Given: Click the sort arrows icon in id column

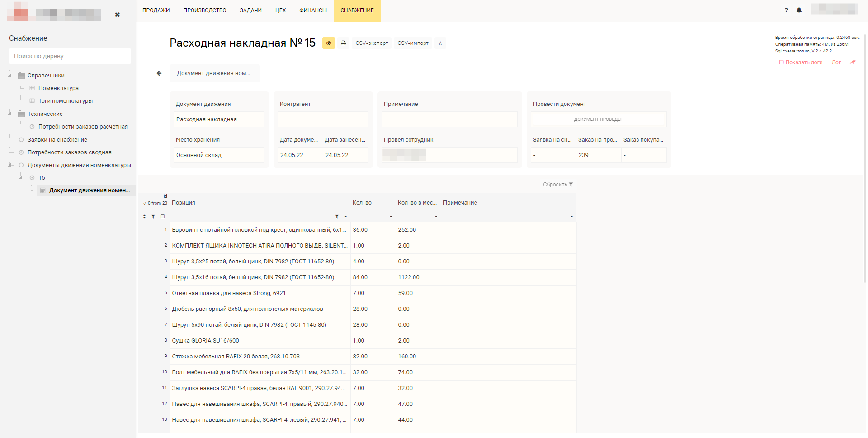Looking at the screenshot, I should (x=144, y=217).
